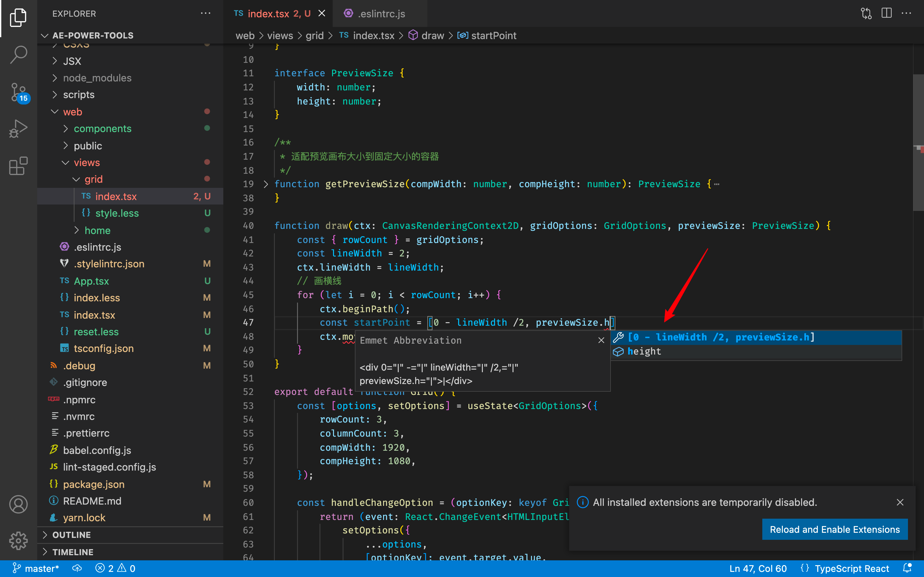
Task: Click the Open Changes icon in editor toolbar
Action: (x=866, y=13)
